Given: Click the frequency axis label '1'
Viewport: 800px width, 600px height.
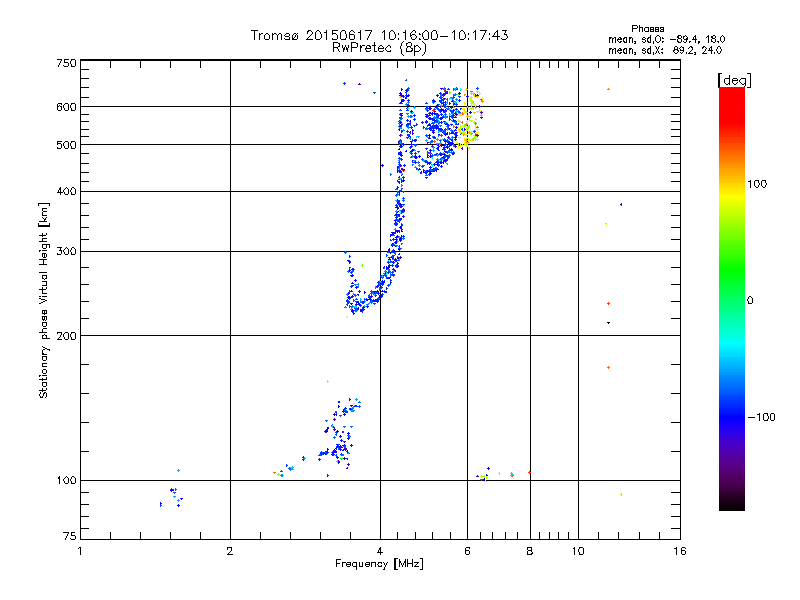Looking at the screenshot, I should 80,551.
